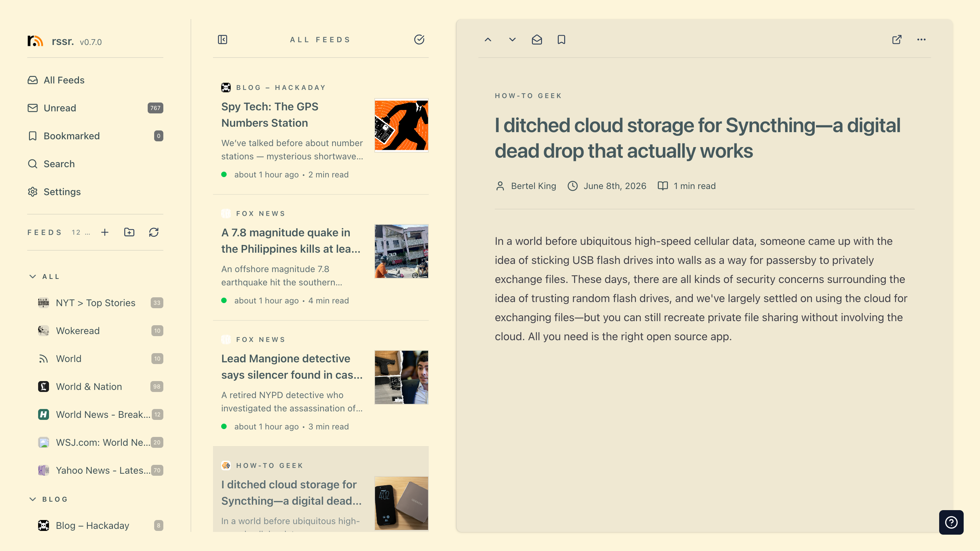The image size is (980, 551).
Task: Bookmark the current article
Action: pos(561,40)
